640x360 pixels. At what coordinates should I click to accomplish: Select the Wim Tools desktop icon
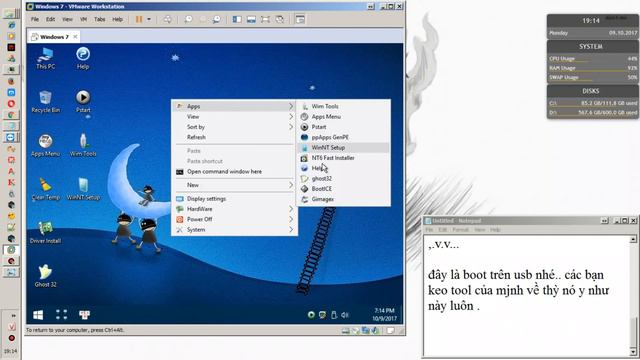[x=83, y=145]
